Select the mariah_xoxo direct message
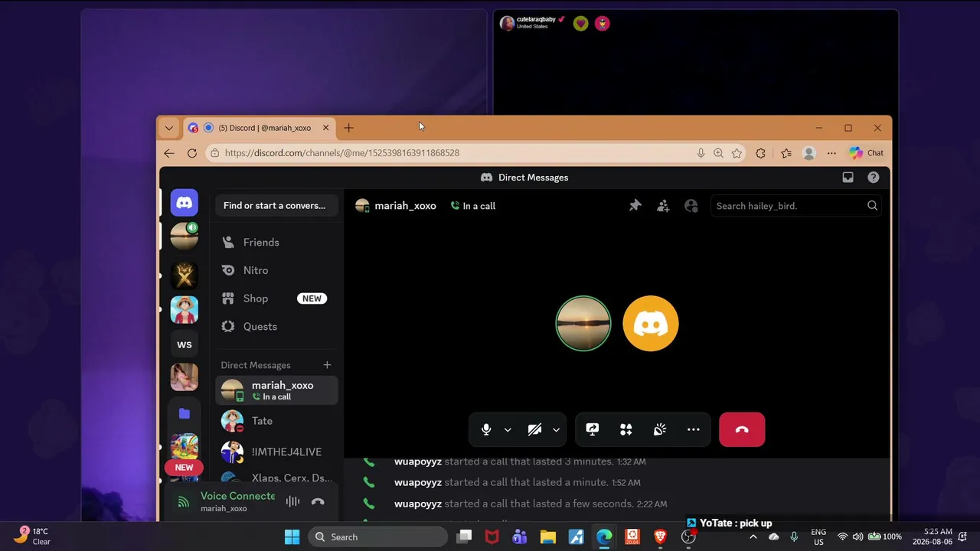 click(276, 390)
